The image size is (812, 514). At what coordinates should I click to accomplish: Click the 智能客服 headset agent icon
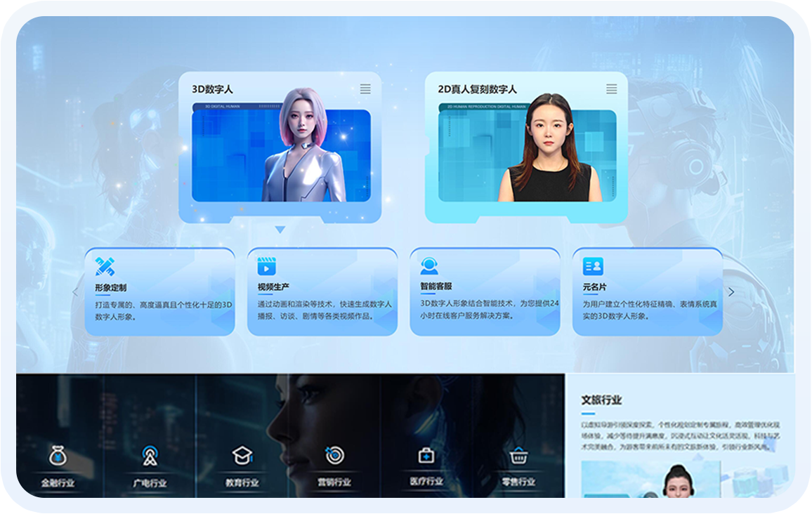[429, 267]
